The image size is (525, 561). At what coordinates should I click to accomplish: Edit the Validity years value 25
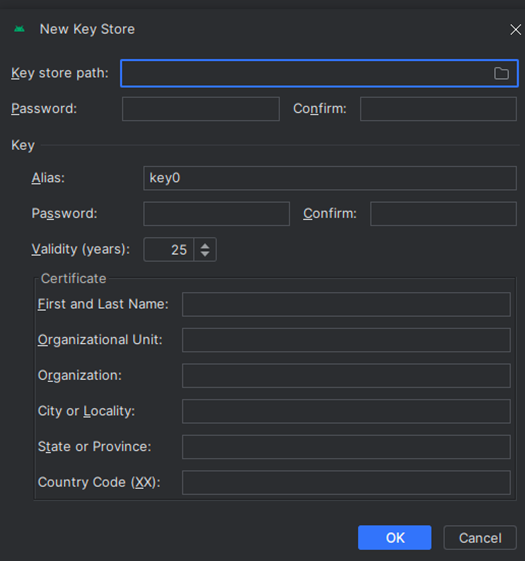tap(169, 249)
